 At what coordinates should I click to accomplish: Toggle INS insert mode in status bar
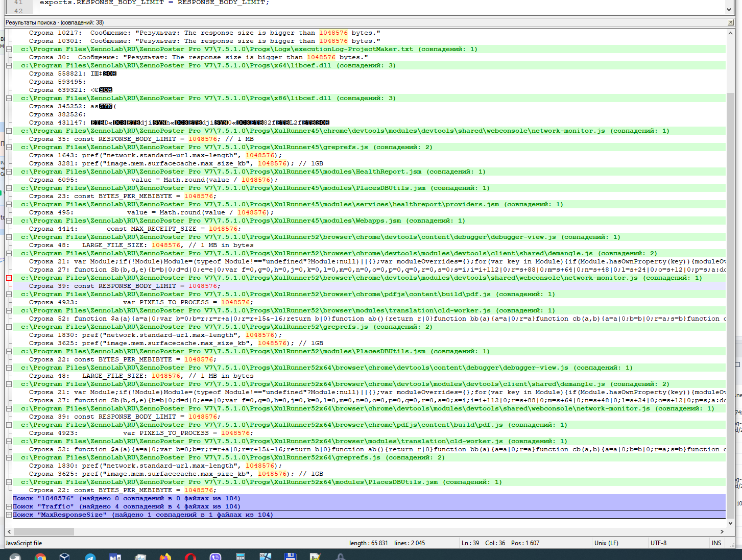(x=716, y=543)
